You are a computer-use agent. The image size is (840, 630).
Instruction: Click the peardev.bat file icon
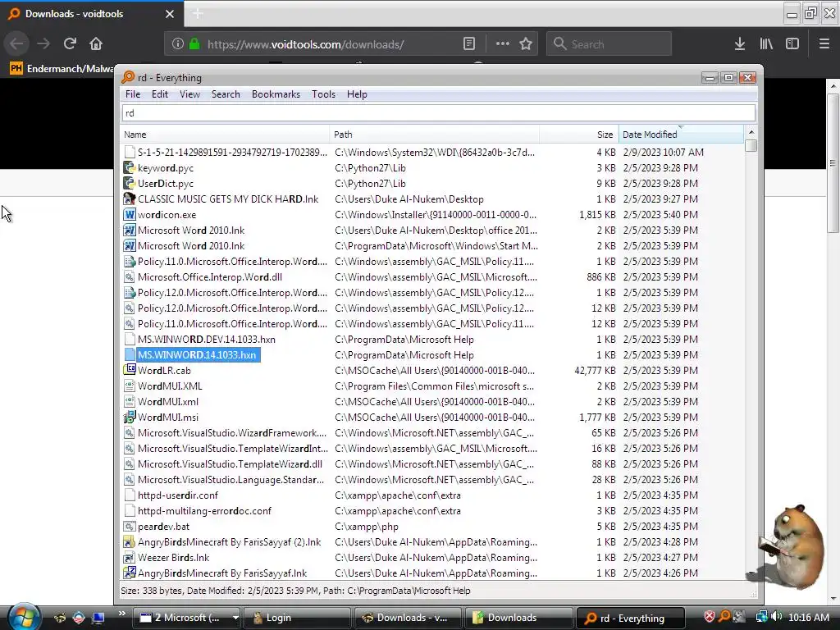[x=129, y=526]
